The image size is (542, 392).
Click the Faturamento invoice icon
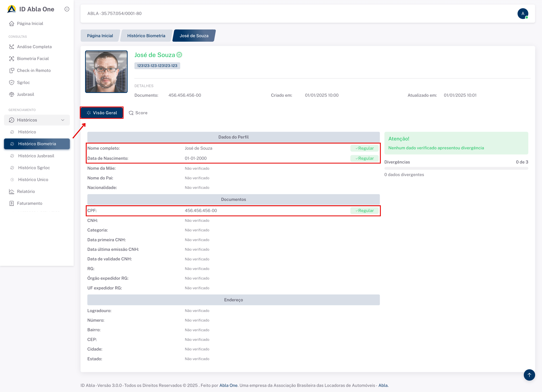coord(12,204)
